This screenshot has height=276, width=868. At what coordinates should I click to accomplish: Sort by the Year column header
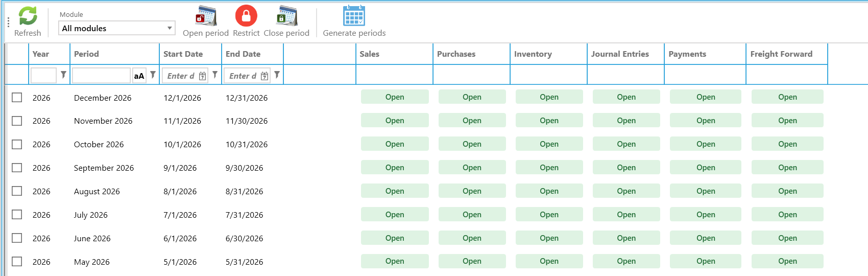(49, 54)
